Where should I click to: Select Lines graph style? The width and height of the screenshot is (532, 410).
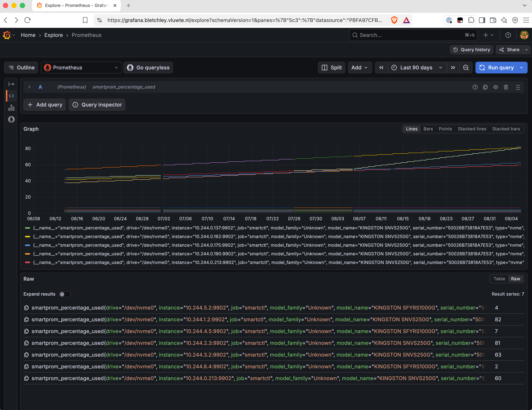coord(412,129)
